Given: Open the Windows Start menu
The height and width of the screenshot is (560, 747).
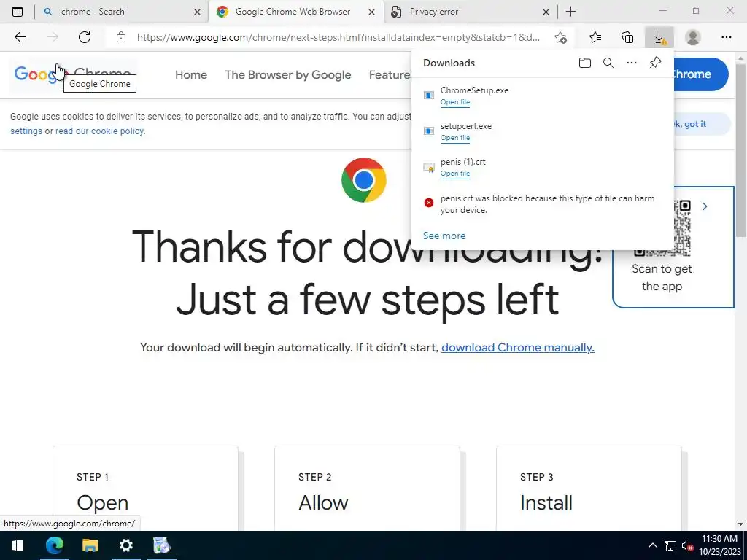Looking at the screenshot, I should pos(18,545).
